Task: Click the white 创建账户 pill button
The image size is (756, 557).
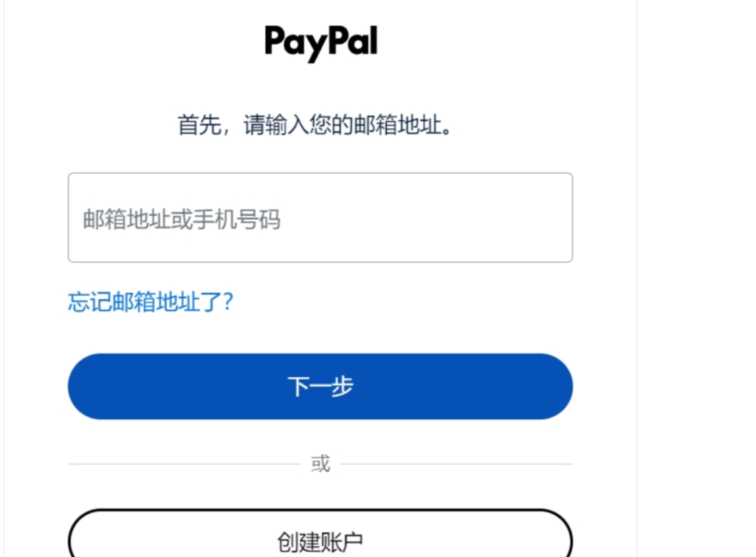Action: coord(320,534)
